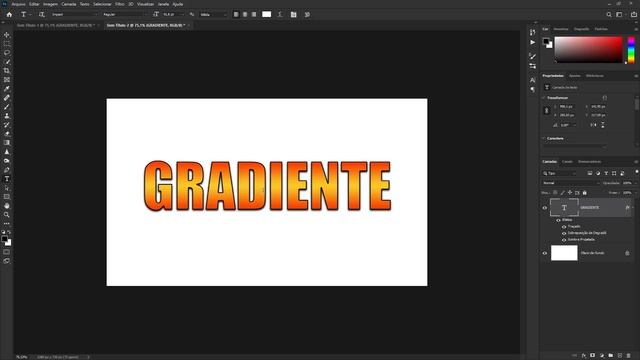Select the Hand tool

pos(7,206)
